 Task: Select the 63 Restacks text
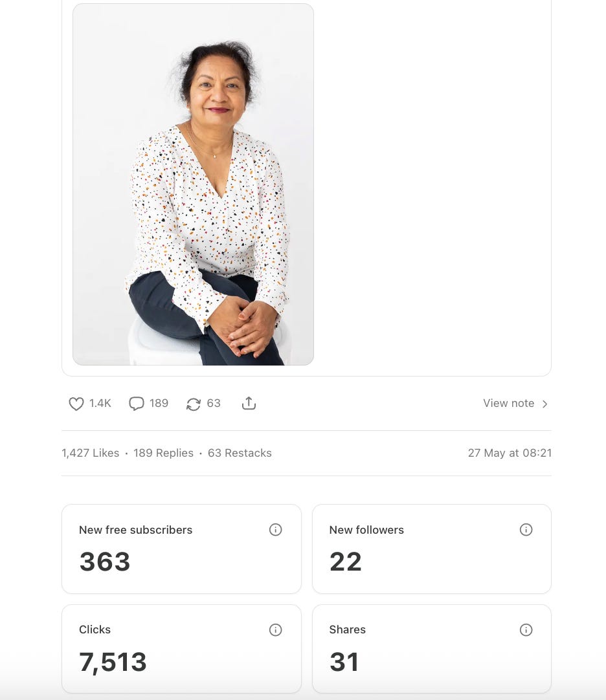coord(240,453)
